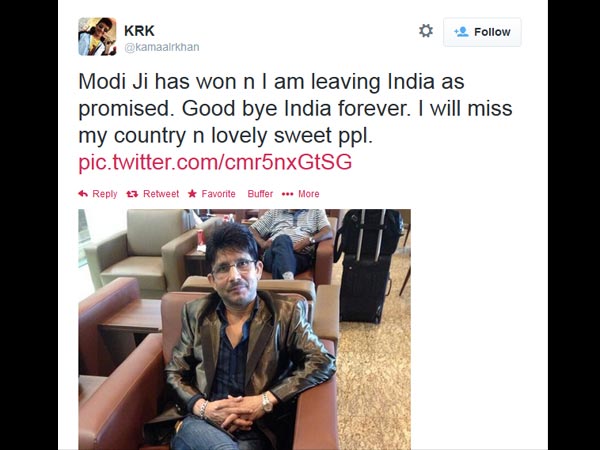The image size is (600, 450).
Task: Click the luggage in the attached photo
Action: pyautogui.click(x=367, y=266)
